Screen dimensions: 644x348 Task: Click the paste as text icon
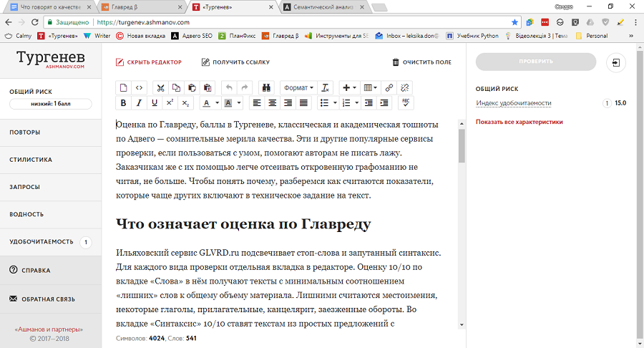(208, 87)
